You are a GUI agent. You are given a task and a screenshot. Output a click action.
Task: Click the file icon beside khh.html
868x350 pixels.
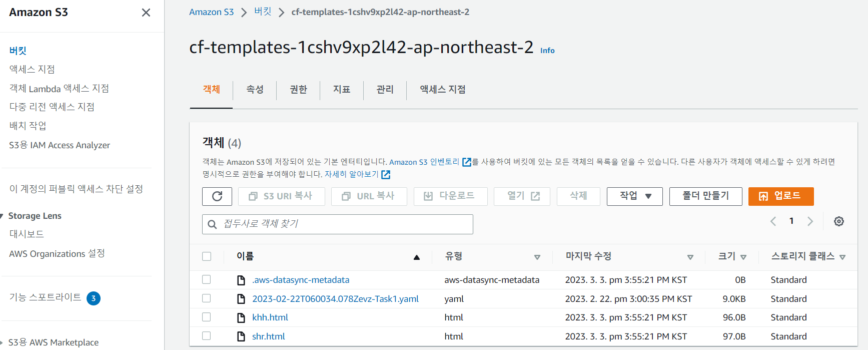[x=241, y=318]
